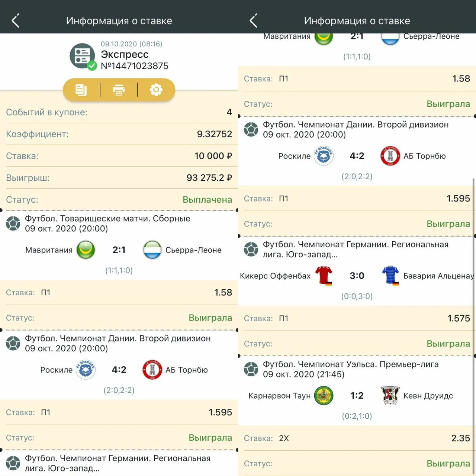The width and height of the screenshot is (476, 476).
Task: Tap the Чемпионат Уэльса. Премьер-лига heading
Action: [x=351, y=364]
